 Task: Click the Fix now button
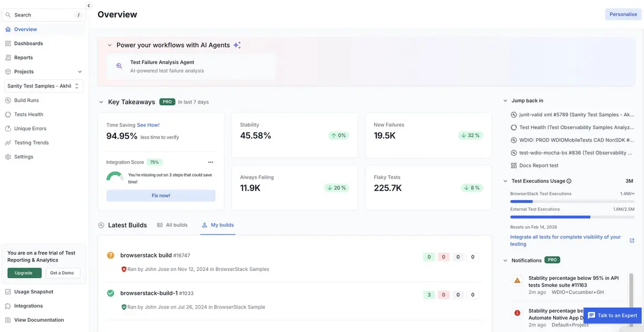coord(161,195)
